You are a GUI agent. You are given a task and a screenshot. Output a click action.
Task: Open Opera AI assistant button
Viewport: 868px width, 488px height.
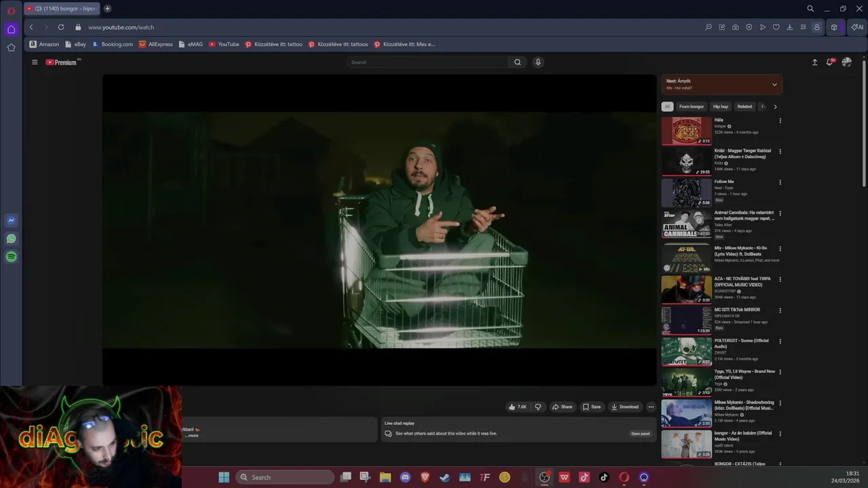(857, 27)
